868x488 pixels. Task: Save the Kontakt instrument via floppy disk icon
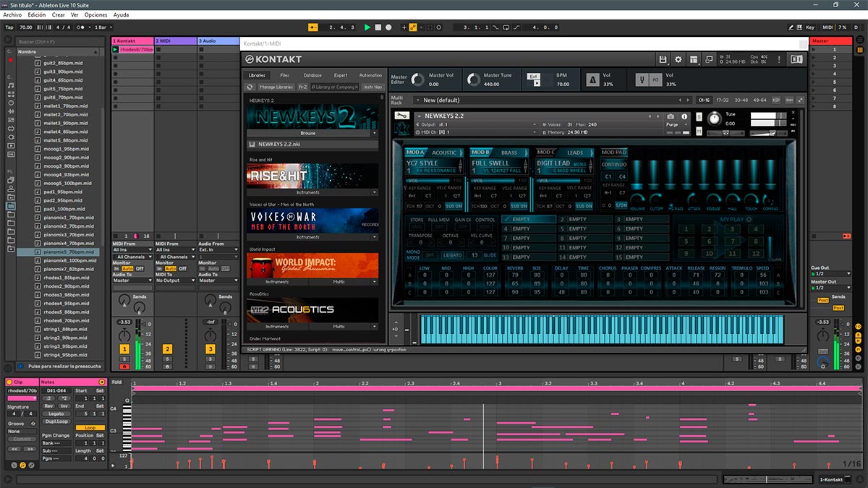[x=663, y=59]
